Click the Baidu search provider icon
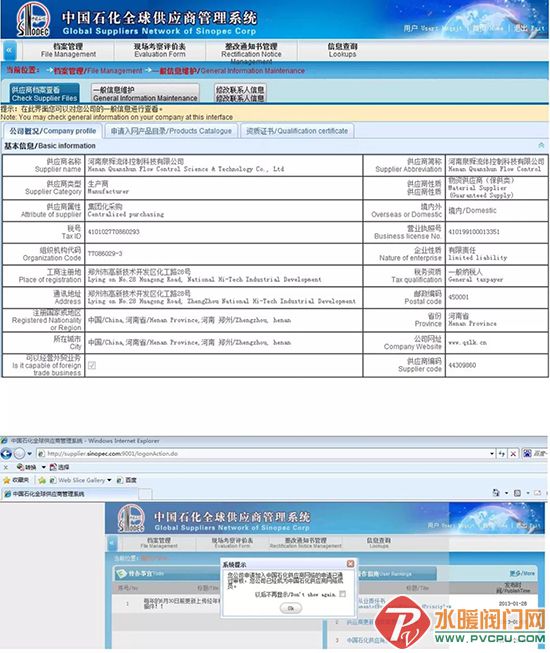The width and height of the screenshot is (550, 653). click(527, 453)
